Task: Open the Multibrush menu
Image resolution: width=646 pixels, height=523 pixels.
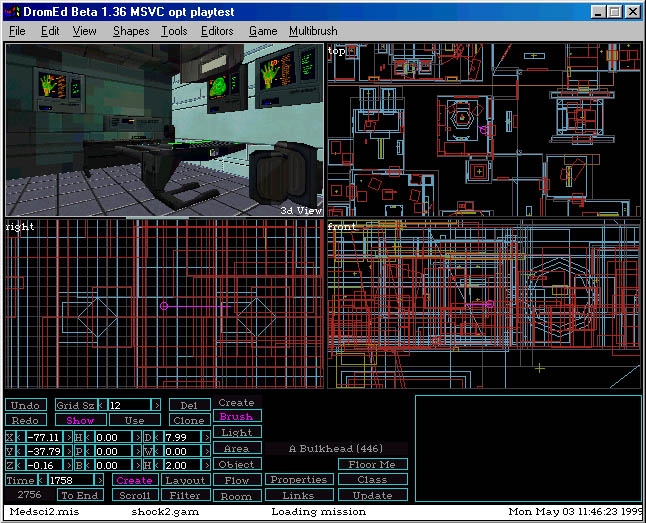Action: pos(313,31)
